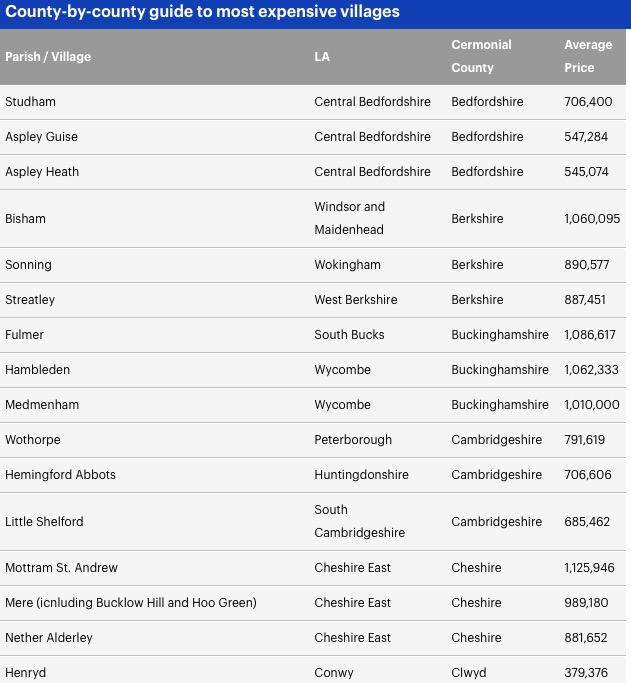Click the Peterborough LA cell
Screen dimensions: 631x683
pyautogui.click(x=353, y=440)
